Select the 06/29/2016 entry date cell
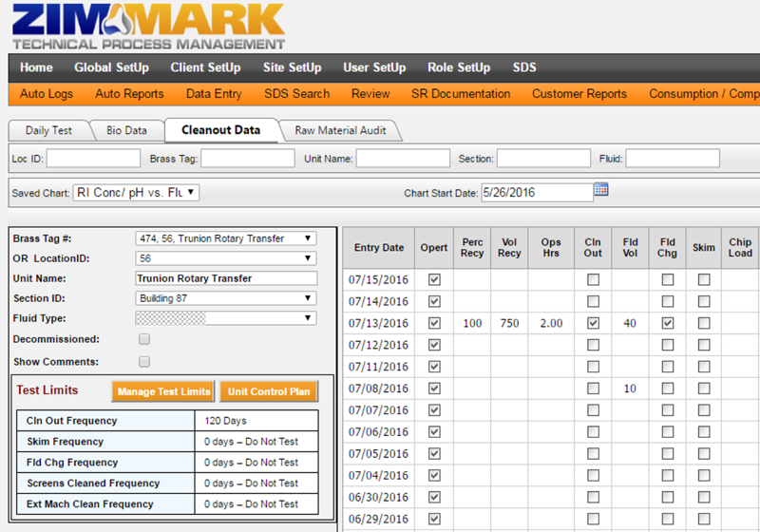This screenshot has width=760, height=532. [x=378, y=519]
